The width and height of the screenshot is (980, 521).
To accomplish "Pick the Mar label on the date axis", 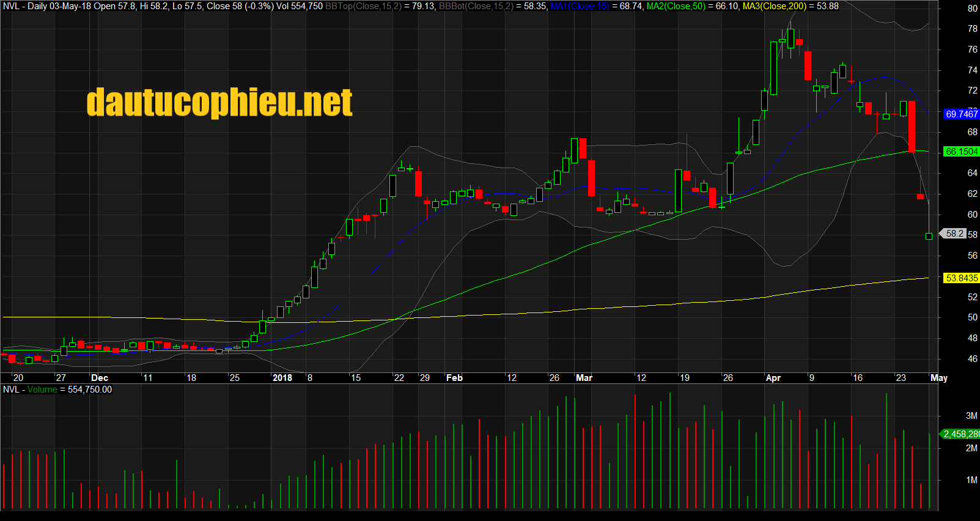I will coord(584,378).
